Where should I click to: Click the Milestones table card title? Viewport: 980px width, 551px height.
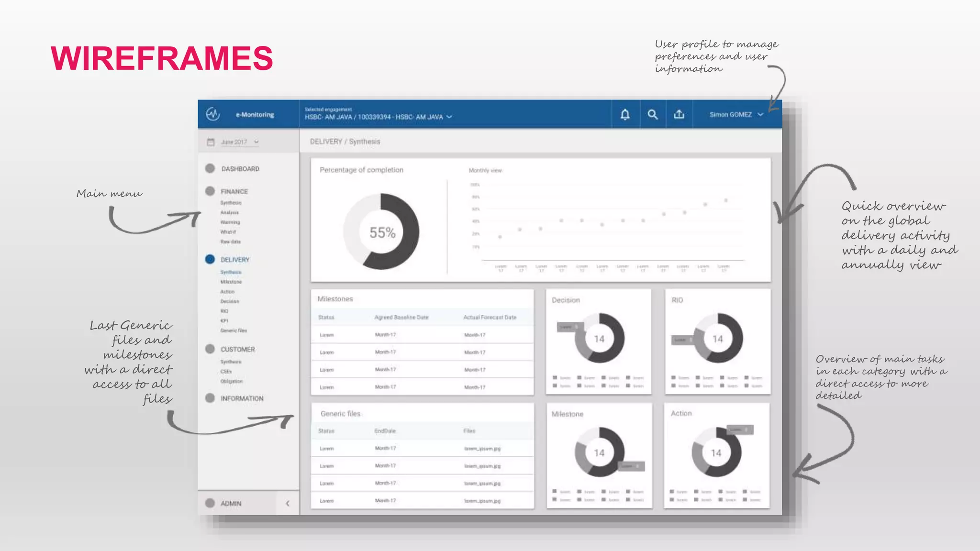[335, 299]
